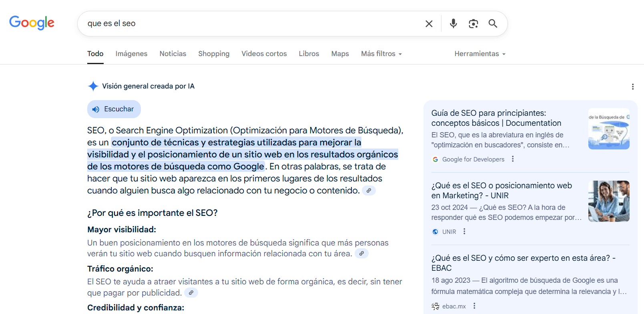Click the AI overview sparkle icon
Image resolution: width=644 pixels, height=314 pixels.
[93, 86]
